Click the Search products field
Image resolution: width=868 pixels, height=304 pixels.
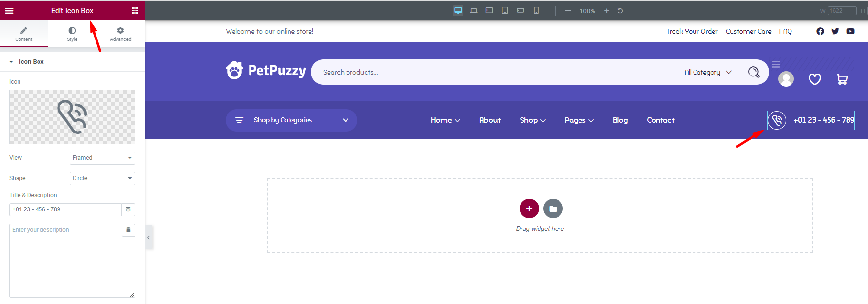[497, 72]
